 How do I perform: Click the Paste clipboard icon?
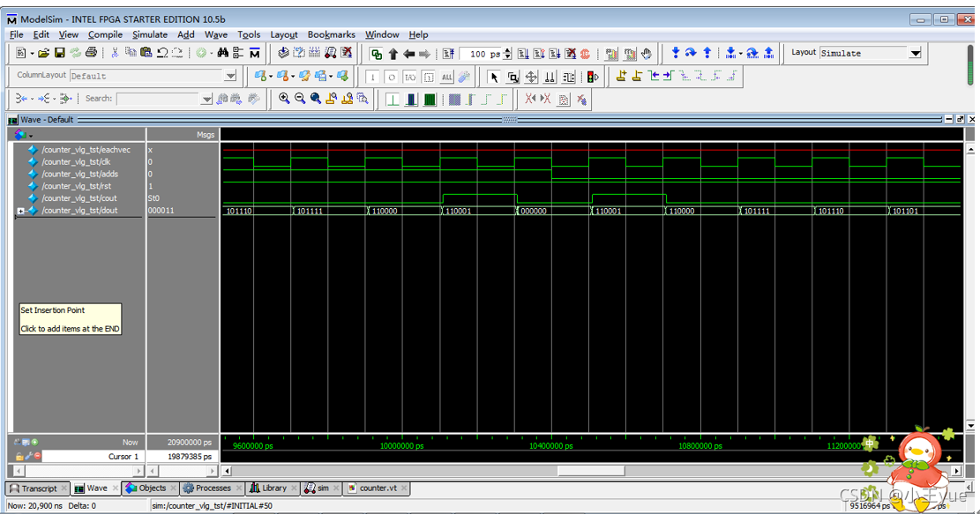[x=146, y=53]
